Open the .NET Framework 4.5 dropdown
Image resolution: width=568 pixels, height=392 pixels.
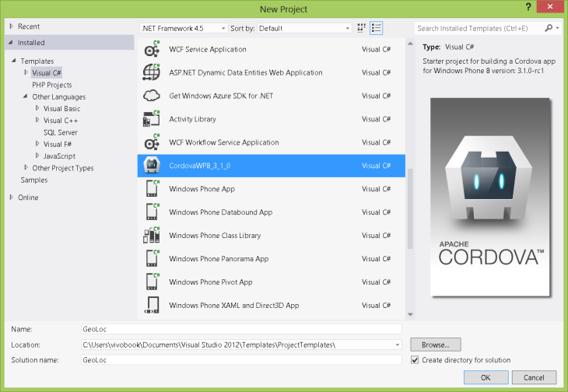[184, 28]
